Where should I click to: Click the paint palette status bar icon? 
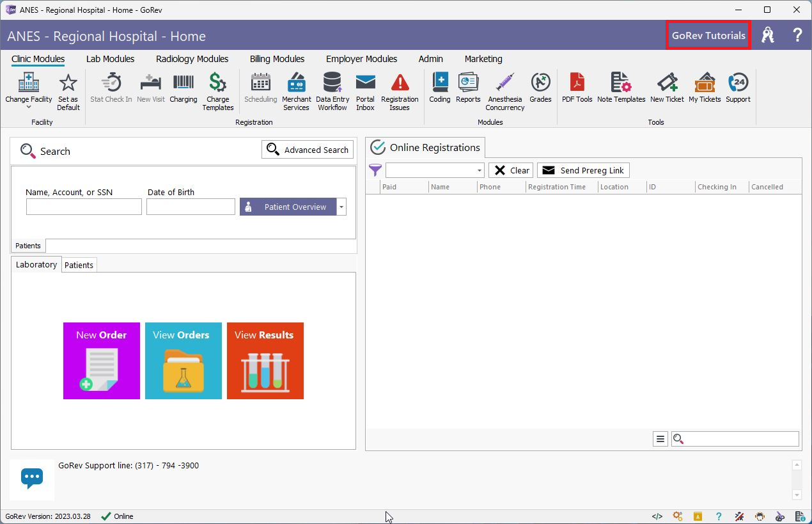tap(780, 516)
